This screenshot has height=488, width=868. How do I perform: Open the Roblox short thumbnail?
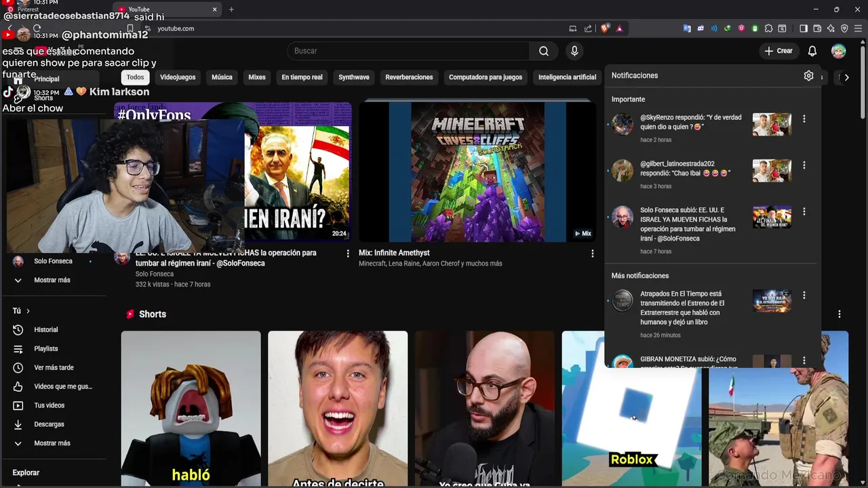pyautogui.click(x=631, y=409)
